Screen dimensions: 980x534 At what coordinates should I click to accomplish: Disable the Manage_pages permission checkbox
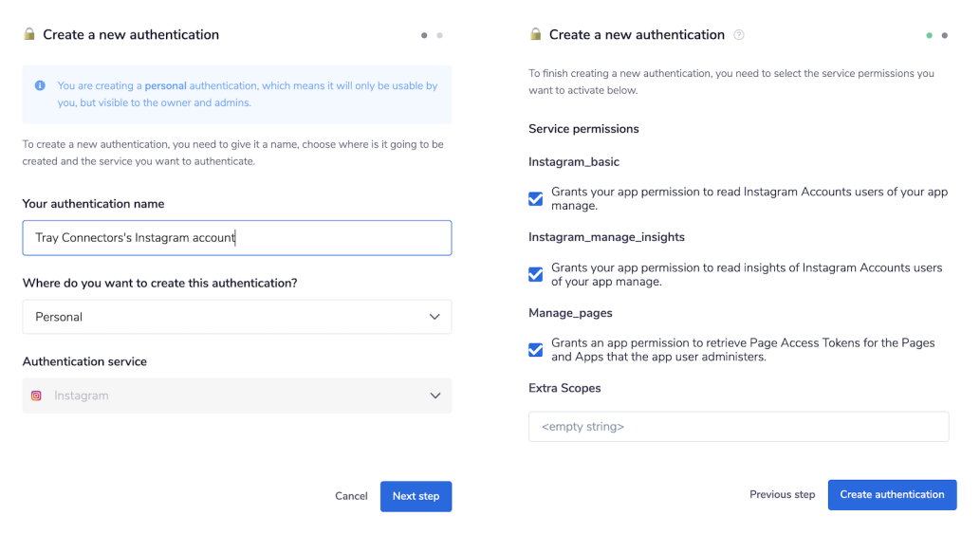536,350
